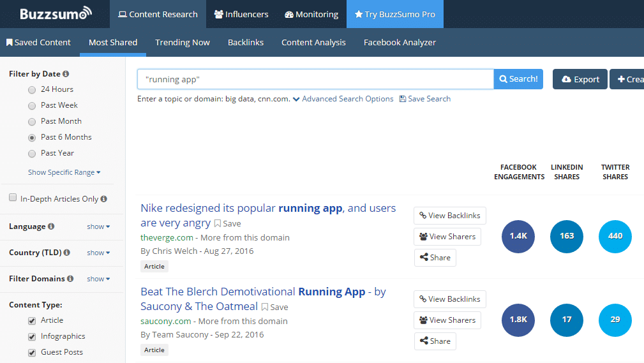Click info icon beside In-Depth Articles Only
644x363 pixels.
pyautogui.click(x=104, y=199)
